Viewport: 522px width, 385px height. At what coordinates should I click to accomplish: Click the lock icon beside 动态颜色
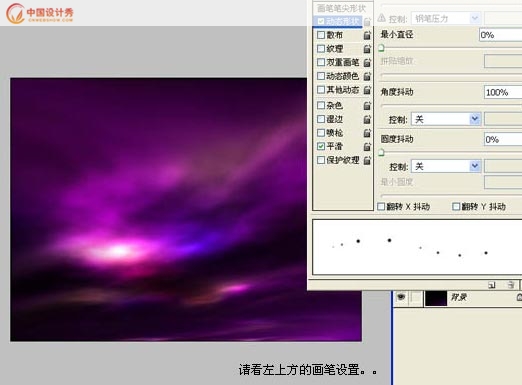(x=367, y=76)
